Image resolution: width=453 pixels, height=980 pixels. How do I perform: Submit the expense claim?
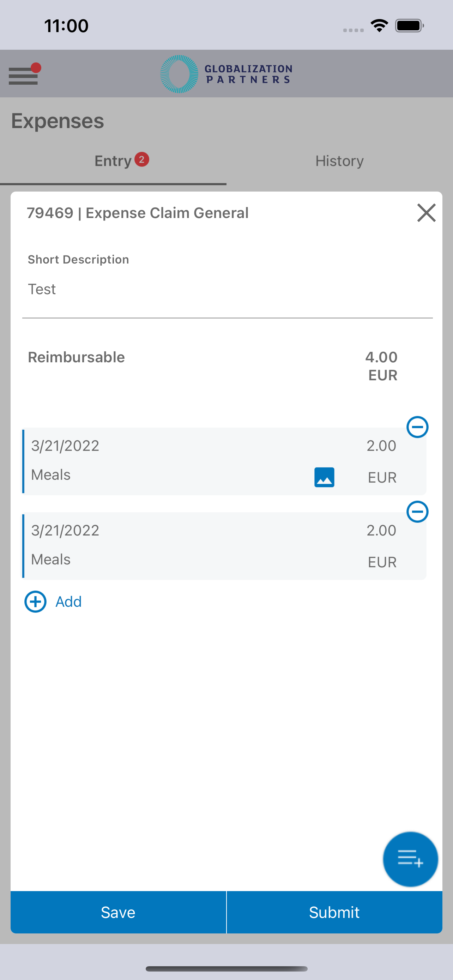[x=334, y=912]
